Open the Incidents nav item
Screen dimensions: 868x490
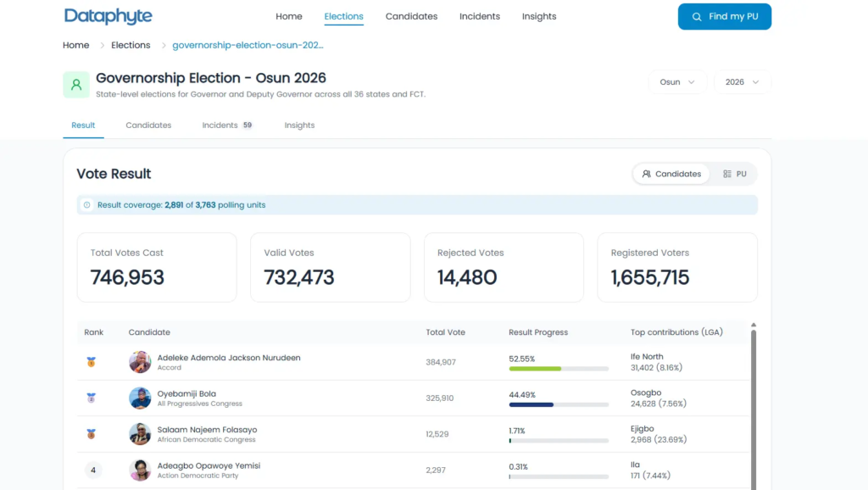pyautogui.click(x=480, y=17)
